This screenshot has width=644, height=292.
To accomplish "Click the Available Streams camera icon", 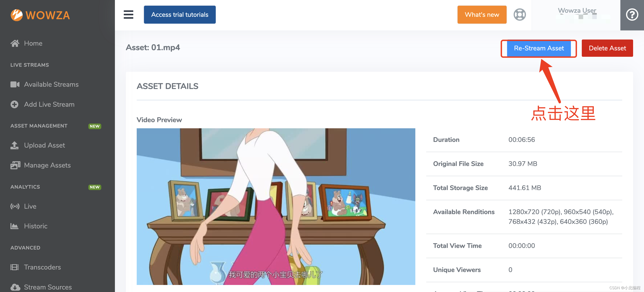I will click(15, 84).
